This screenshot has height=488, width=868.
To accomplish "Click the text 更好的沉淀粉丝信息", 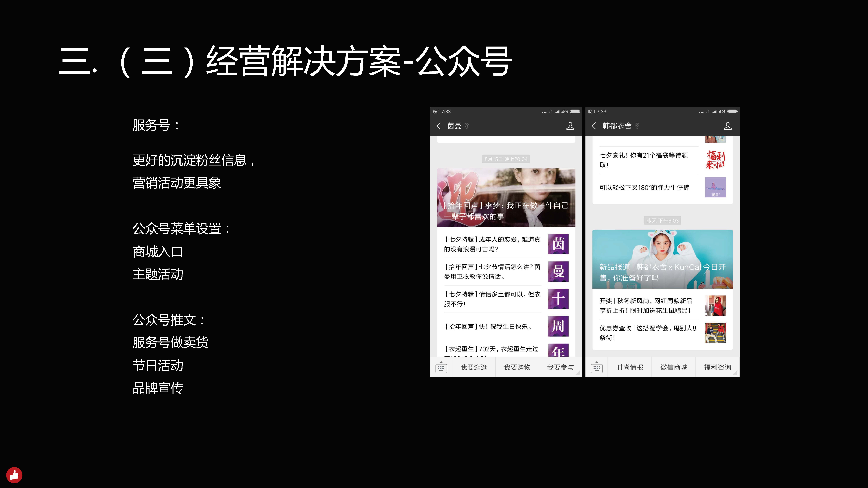I will tap(190, 160).
